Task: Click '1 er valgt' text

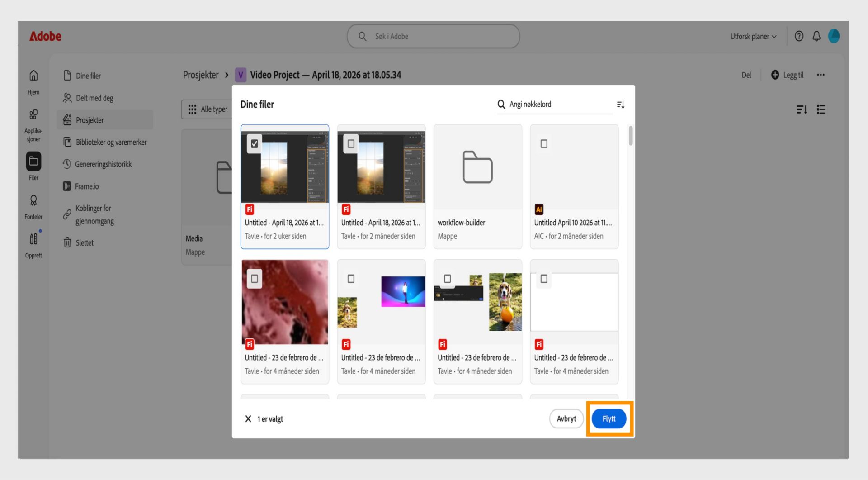Action: (270, 419)
